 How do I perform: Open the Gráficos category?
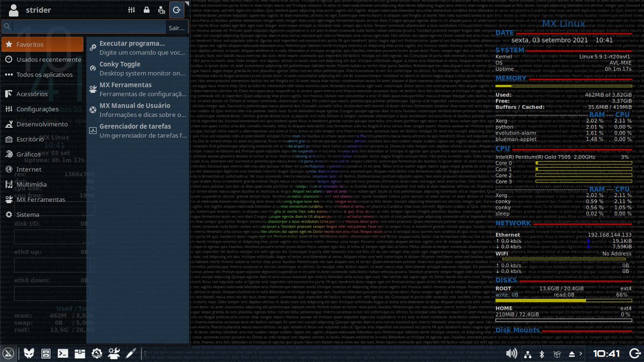[x=43, y=154]
